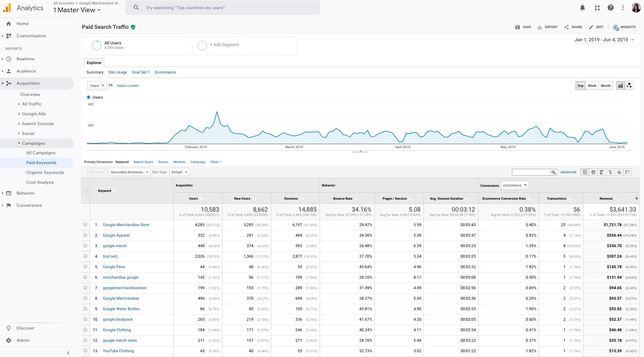
Task: Open the more options vertical dots menu
Action: 623,7
